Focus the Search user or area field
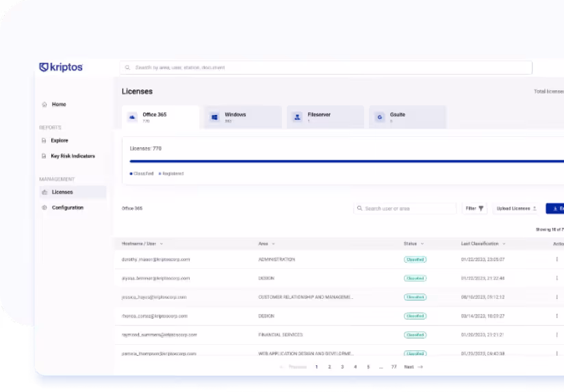The height and width of the screenshot is (392, 564). 405,209
